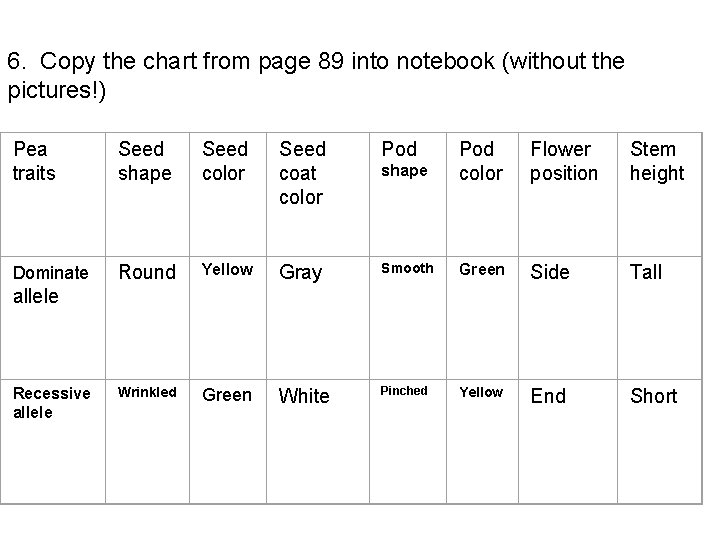The image size is (720, 540).
Task: Select the Pea traits header cell
Action: click(x=33, y=161)
